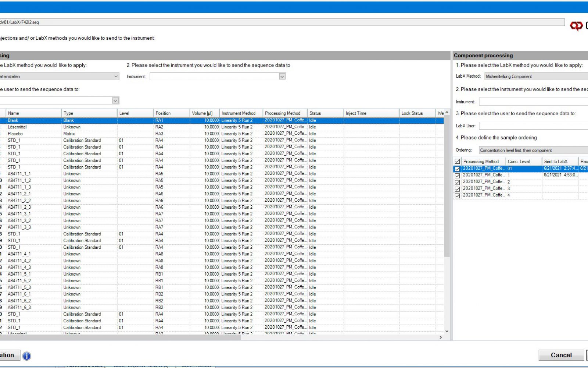This screenshot has height=368, width=588.
Task: Click the blue info icon at bottom left
Action: tap(26, 355)
